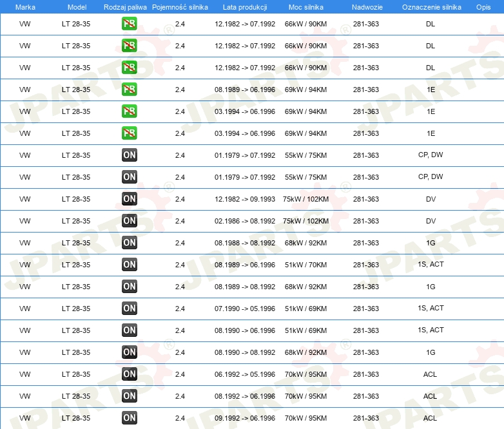Select the date cell 07.1990 -> 05.1996

coord(245,309)
